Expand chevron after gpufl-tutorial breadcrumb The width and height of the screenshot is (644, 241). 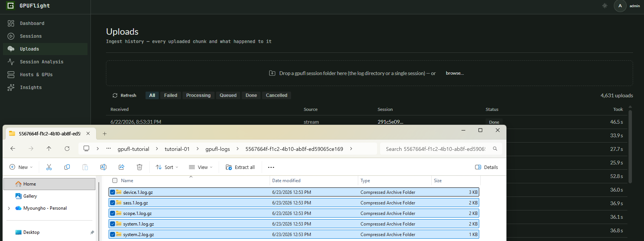(157, 149)
